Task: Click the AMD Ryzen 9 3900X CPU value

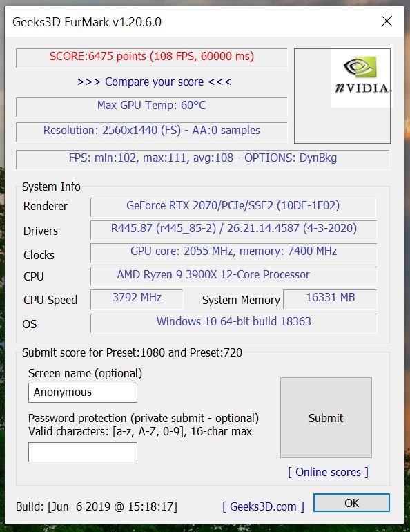Action: (234, 276)
